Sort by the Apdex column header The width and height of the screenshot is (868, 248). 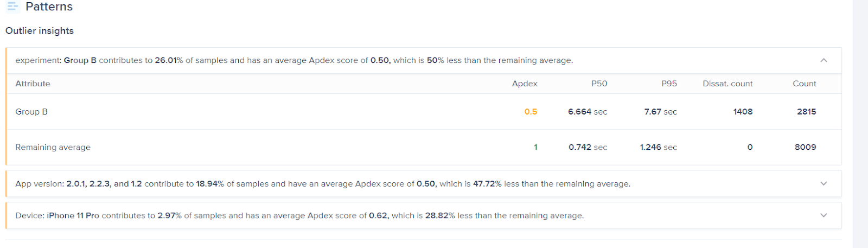(525, 84)
